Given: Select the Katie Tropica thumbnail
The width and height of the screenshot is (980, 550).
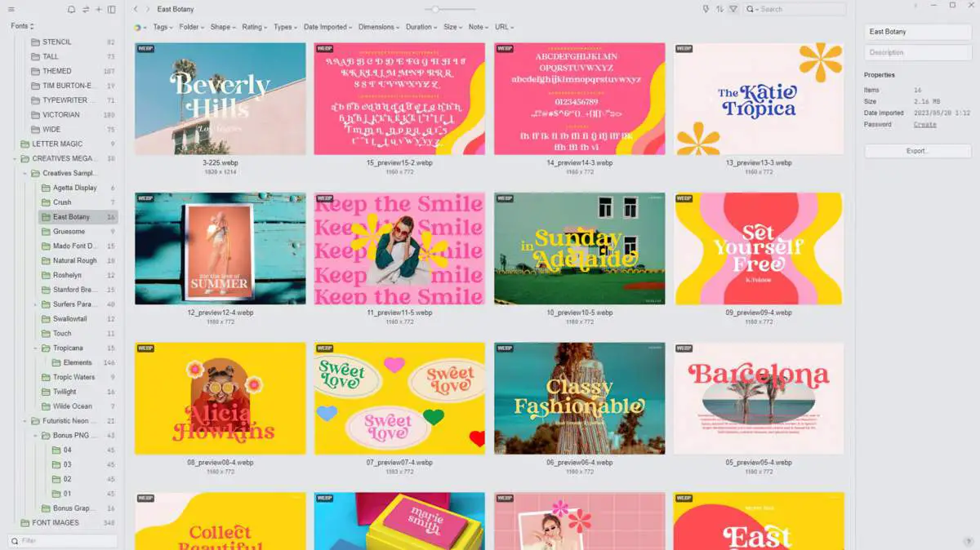Looking at the screenshot, I should (x=759, y=99).
